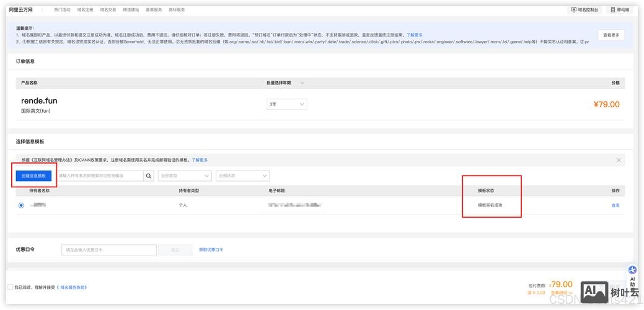Click the 获取优惠口令 link
This screenshot has height=310, width=644.
tap(211, 250)
